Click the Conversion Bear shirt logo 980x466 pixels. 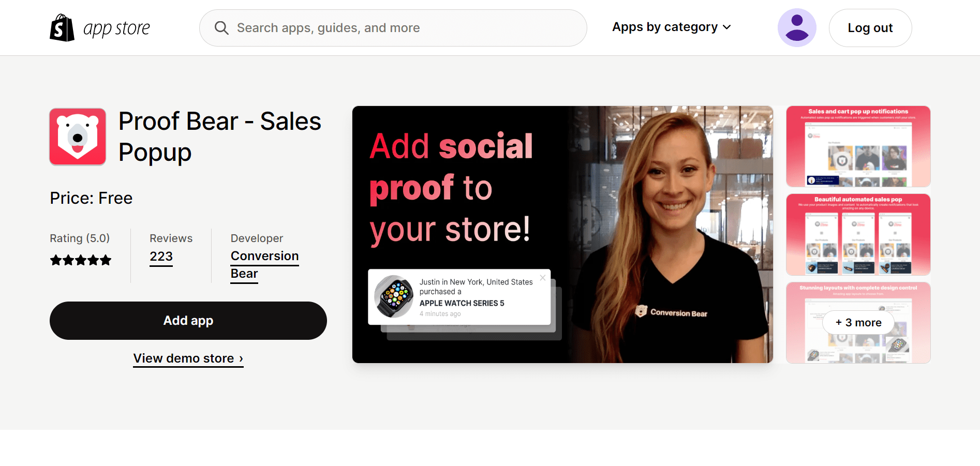click(x=671, y=312)
